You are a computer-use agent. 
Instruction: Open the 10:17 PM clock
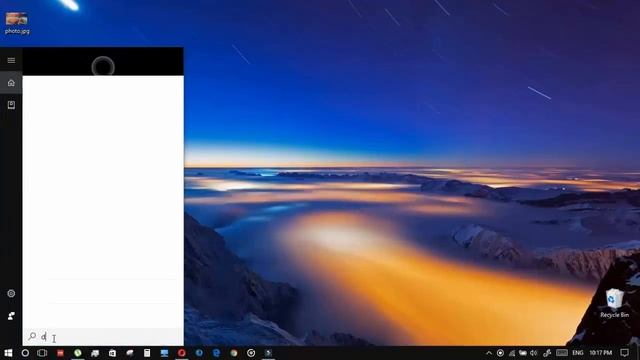(x=600, y=353)
